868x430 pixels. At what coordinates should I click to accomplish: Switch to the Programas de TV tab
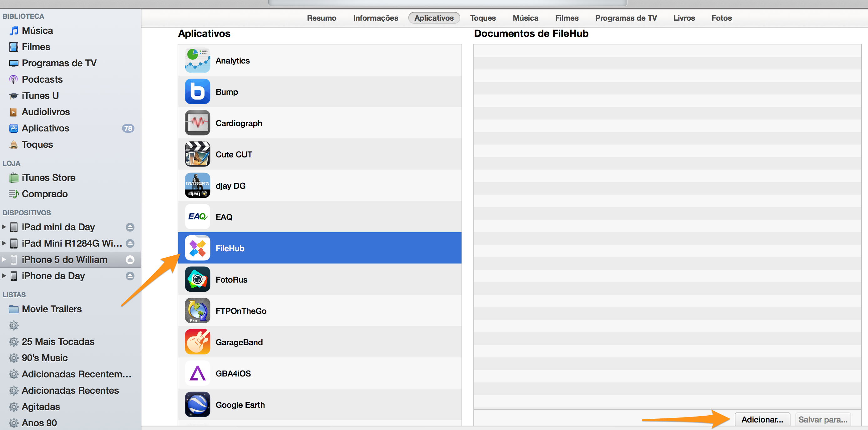tap(626, 18)
